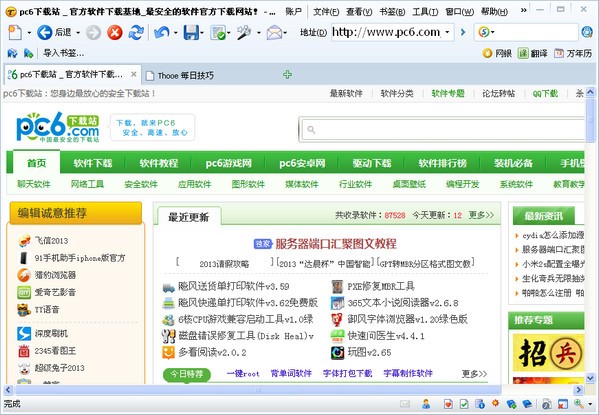The height and width of the screenshot is (415, 599).
Task: Click the page with heart status bar icon
Action: click(x=448, y=404)
